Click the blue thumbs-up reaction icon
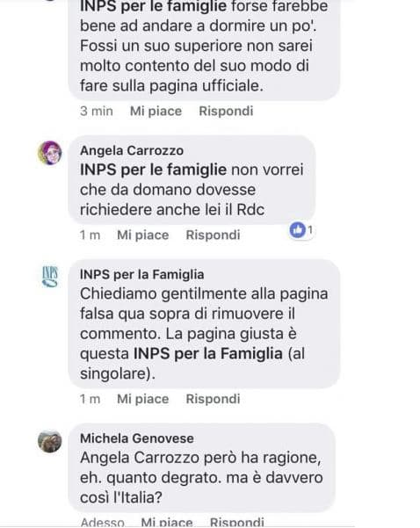The width and height of the screenshot is (420, 528). 297,230
